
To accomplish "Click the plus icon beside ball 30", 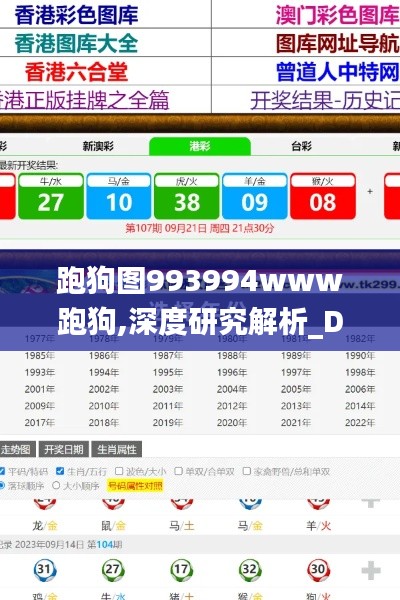I will (x=371, y=571).
